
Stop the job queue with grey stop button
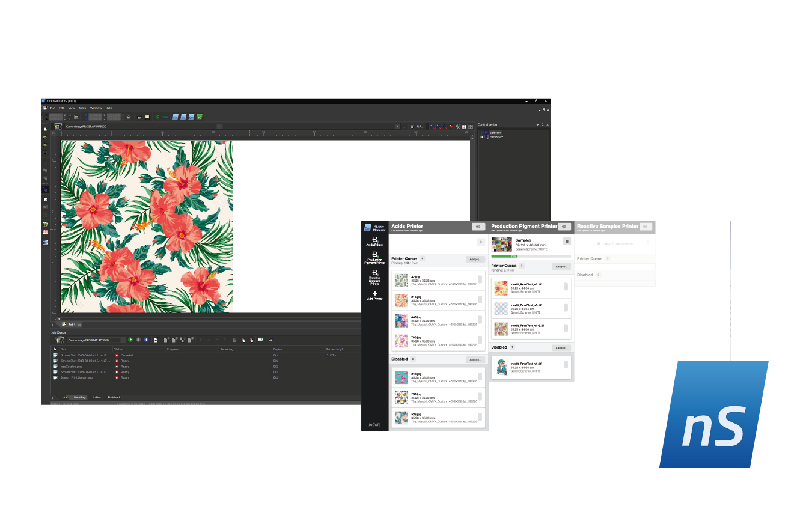[x=138, y=340]
